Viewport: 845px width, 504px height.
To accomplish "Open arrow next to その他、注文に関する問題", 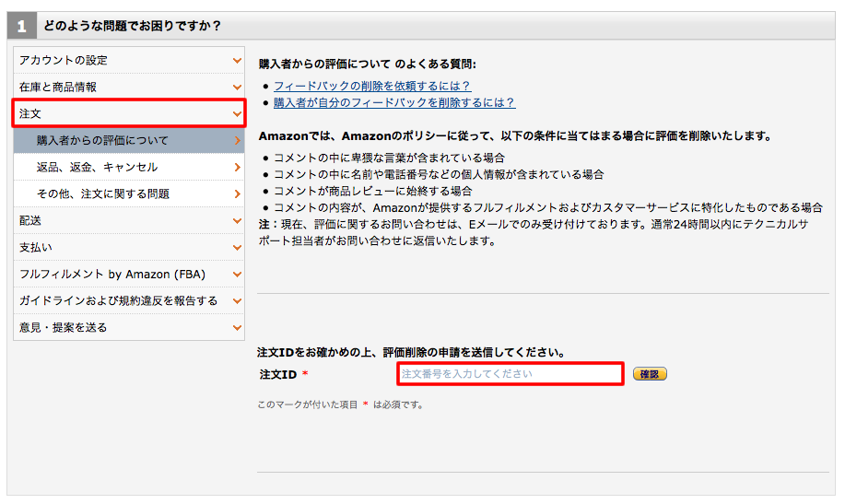I will click(x=238, y=194).
